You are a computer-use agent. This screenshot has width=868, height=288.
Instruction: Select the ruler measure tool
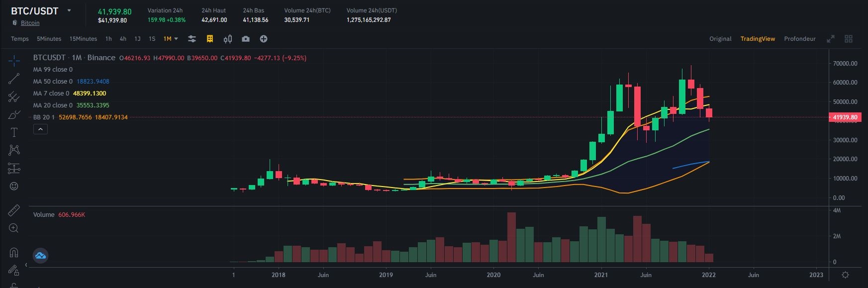click(x=14, y=210)
